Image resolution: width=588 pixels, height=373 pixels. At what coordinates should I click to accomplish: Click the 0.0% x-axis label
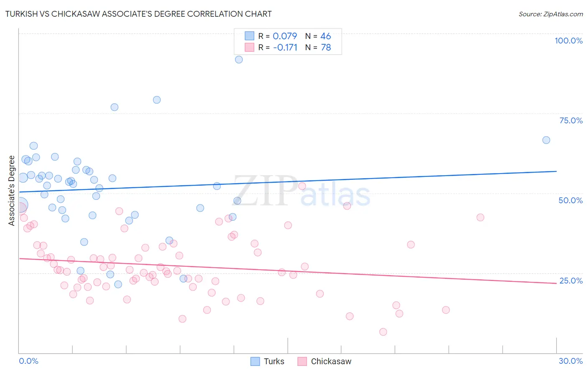[29, 361]
